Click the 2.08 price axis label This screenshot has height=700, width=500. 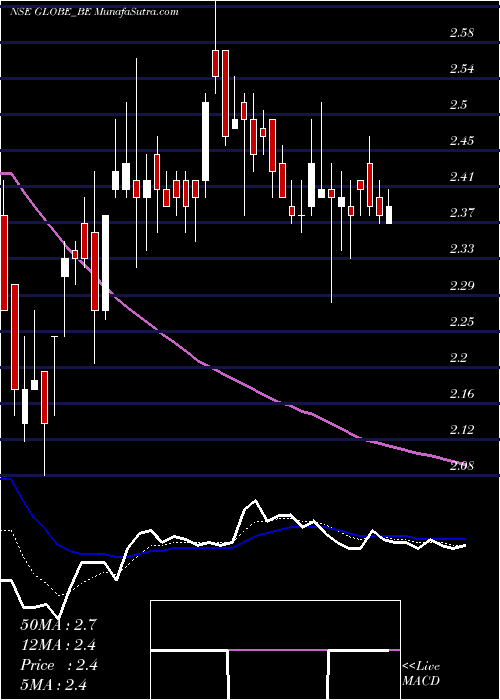(462, 466)
